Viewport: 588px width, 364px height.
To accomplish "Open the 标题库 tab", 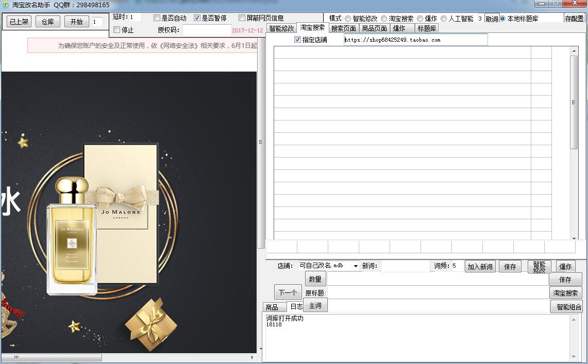I will click(427, 28).
